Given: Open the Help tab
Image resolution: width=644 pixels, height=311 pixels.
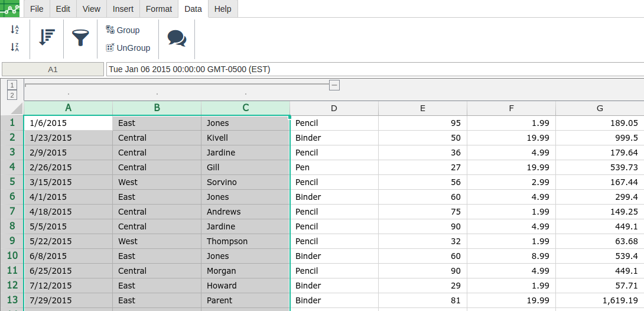Looking at the screenshot, I should pos(223,9).
